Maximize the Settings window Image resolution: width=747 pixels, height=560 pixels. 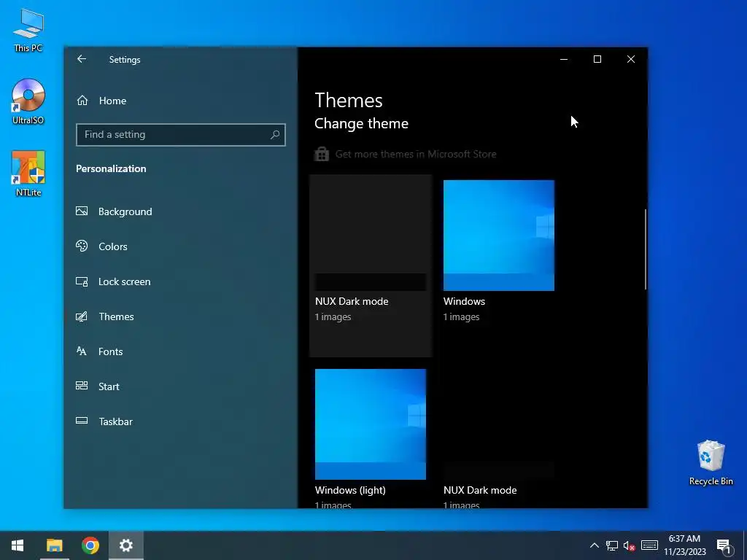click(x=597, y=59)
